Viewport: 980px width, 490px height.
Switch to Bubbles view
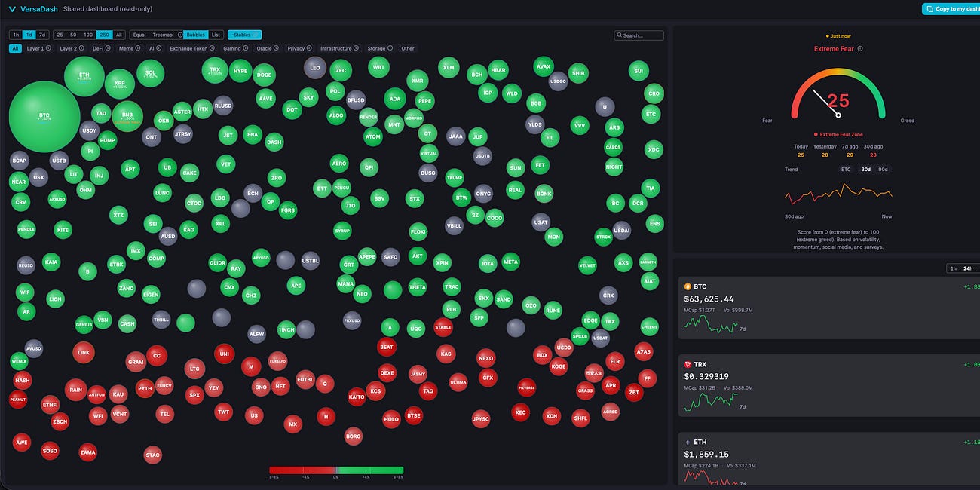(x=195, y=35)
